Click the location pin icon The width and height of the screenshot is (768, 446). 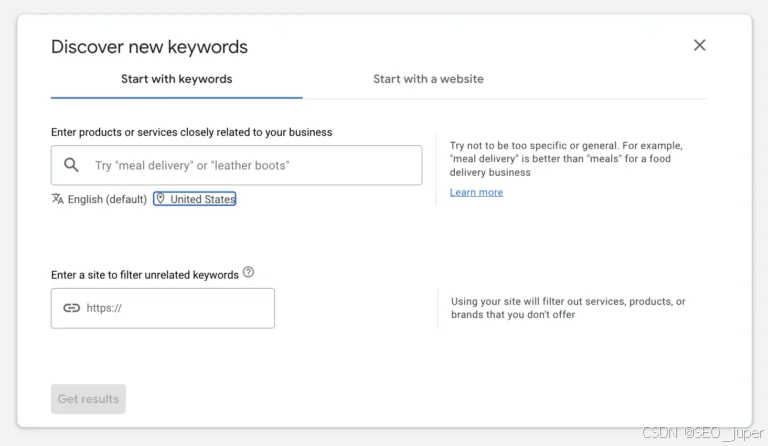(x=160, y=199)
